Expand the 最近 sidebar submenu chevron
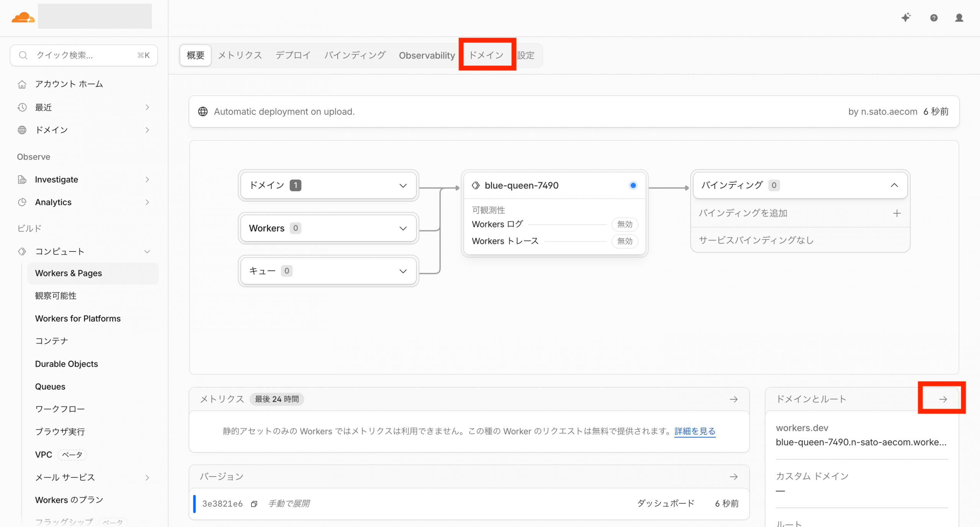 pos(147,107)
